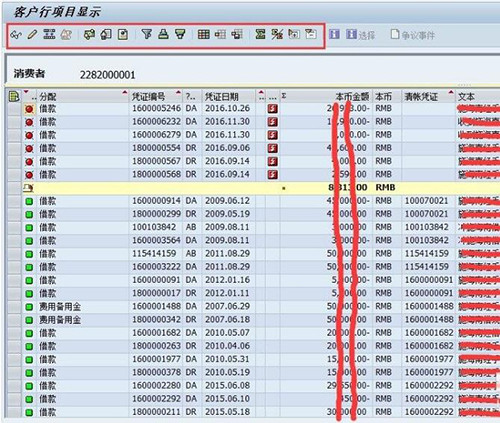This screenshot has height=423, width=500.
Task: Sort descending using toolbar icon
Action: (180, 34)
